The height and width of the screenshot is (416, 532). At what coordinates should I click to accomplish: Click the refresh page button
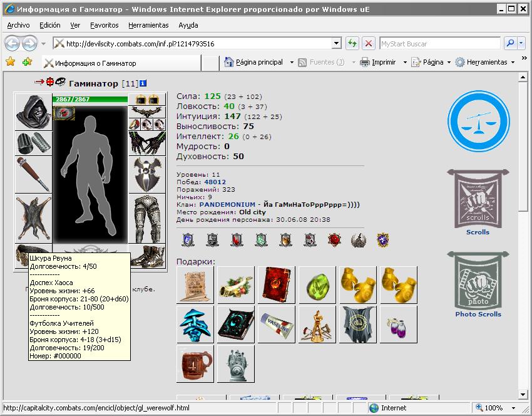click(x=352, y=43)
